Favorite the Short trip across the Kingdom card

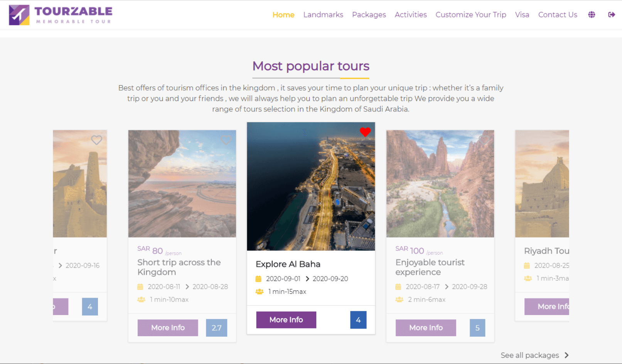(226, 140)
